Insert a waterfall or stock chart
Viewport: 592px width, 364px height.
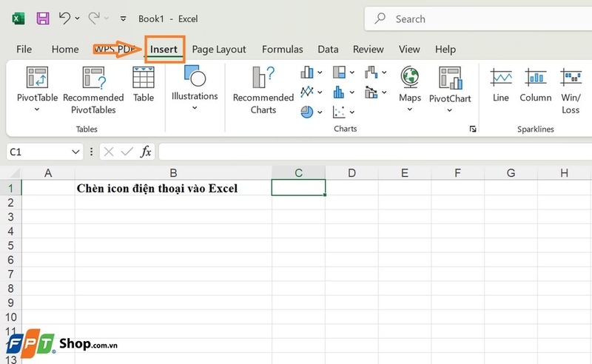(371, 72)
